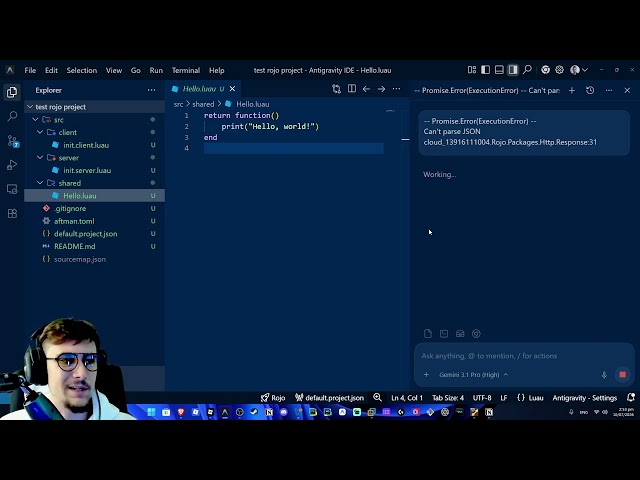Image resolution: width=640 pixels, height=480 pixels.
Task: Collapse the shared folder
Action: coord(40,183)
